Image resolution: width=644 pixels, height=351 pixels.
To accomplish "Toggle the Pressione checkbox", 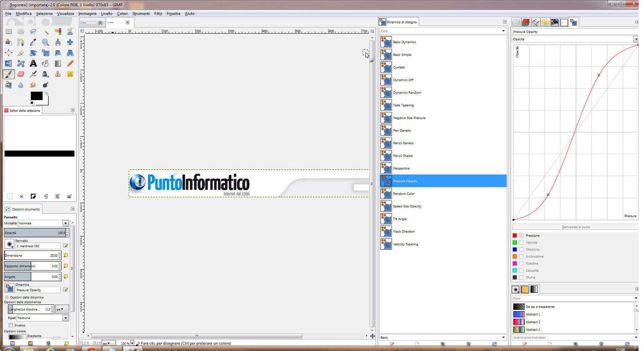I will pyautogui.click(x=521, y=236).
